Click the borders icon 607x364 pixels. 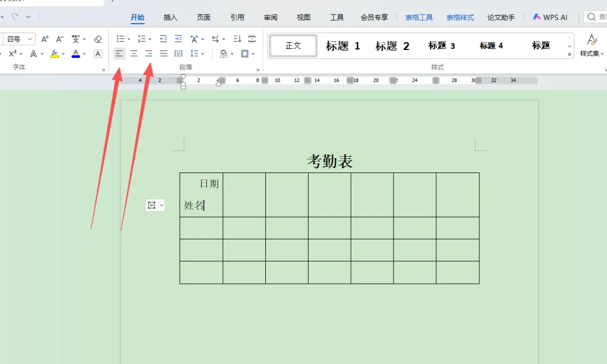(x=244, y=53)
